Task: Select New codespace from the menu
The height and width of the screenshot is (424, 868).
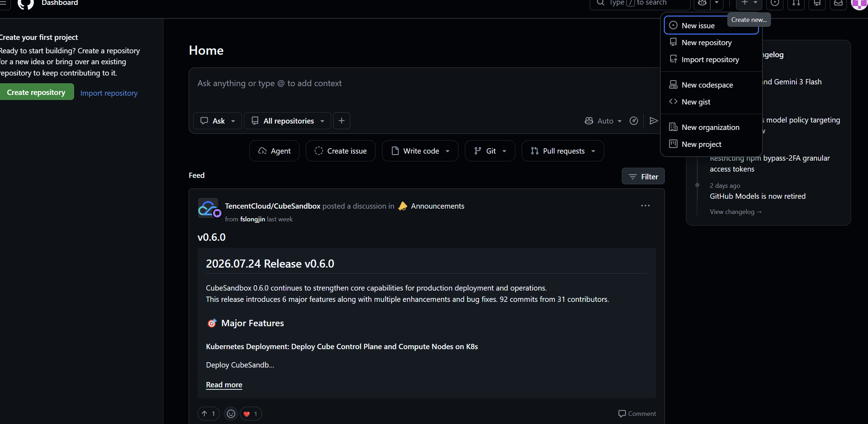Action: (711, 85)
